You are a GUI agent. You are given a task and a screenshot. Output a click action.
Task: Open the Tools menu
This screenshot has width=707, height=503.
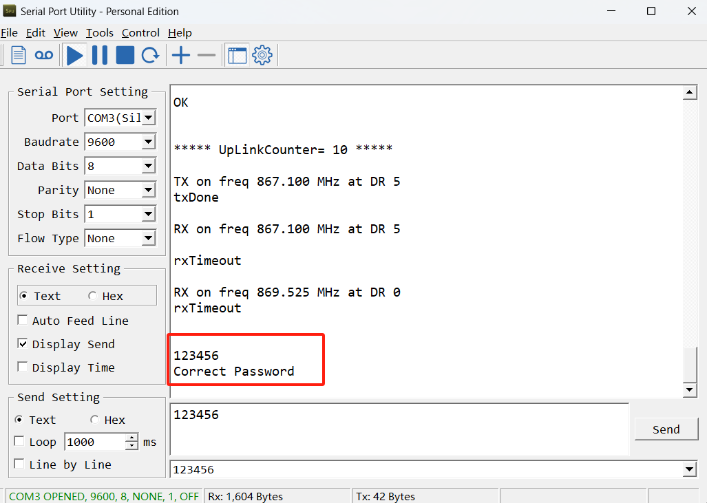pyautogui.click(x=100, y=33)
